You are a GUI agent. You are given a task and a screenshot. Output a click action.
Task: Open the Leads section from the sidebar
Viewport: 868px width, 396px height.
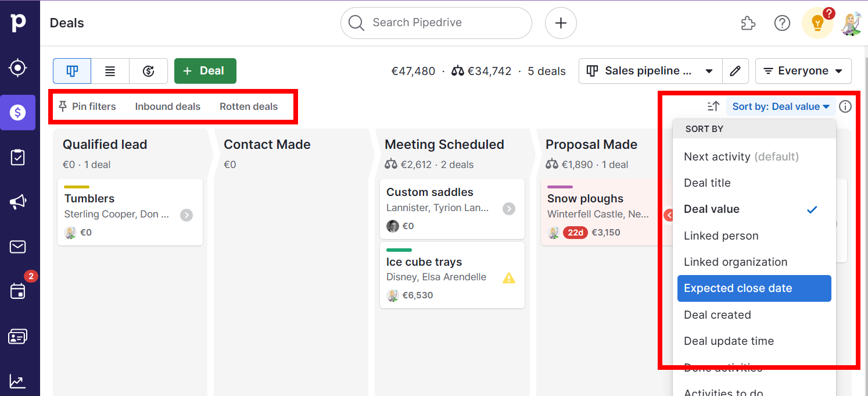point(18,67)
